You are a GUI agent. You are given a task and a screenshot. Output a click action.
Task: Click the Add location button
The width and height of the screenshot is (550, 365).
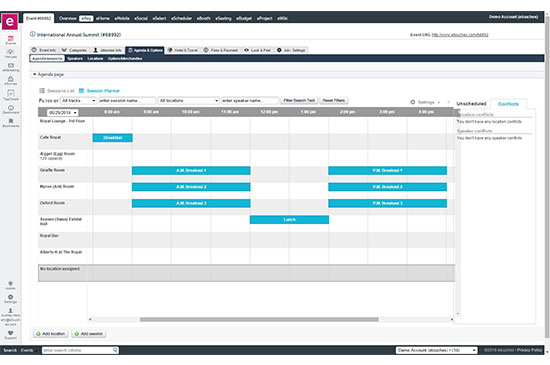tap(51, 333)
